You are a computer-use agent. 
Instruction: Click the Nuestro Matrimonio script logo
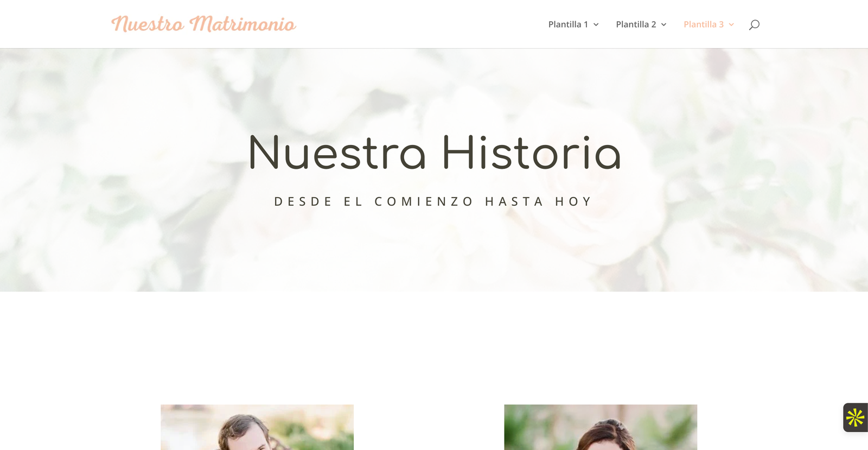click(x=203, y=24)
